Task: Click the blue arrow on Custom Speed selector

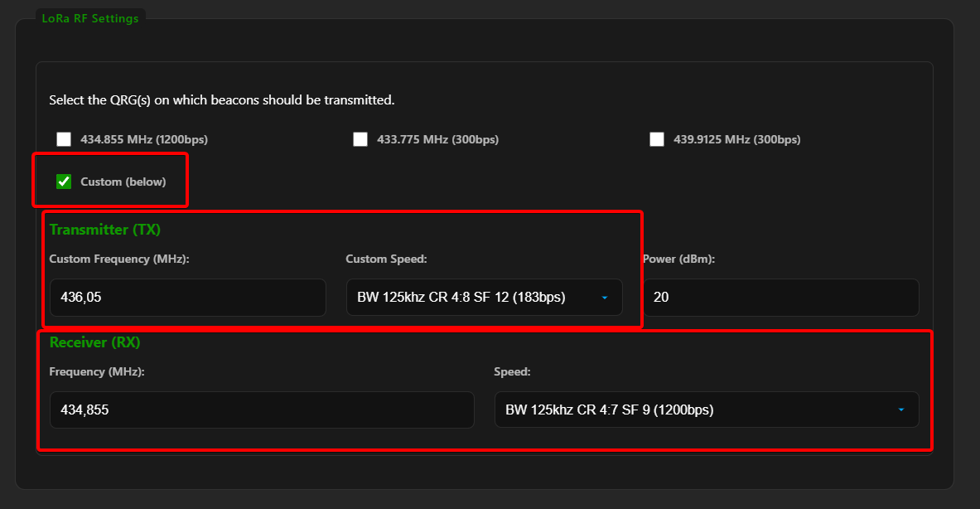Action: [x=604, y=298]
